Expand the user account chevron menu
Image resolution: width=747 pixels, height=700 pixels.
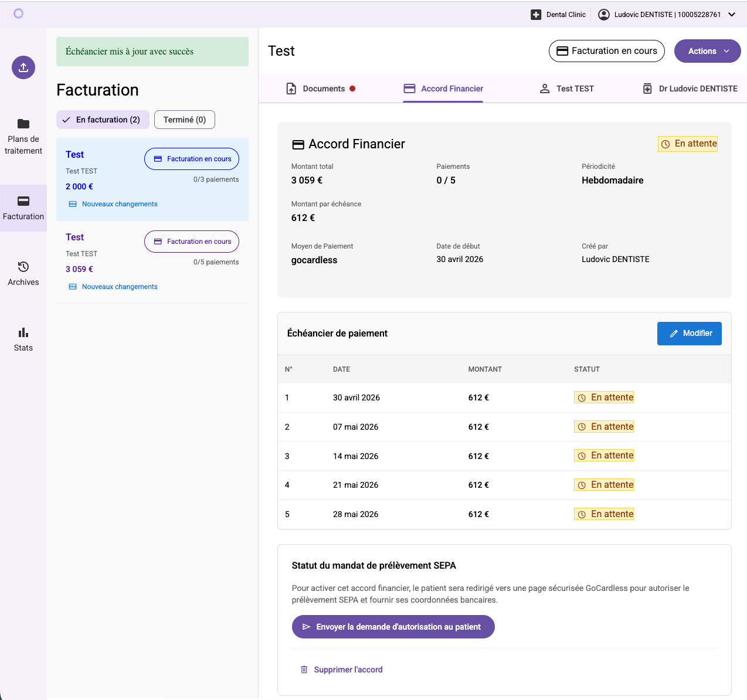(732, 15)
